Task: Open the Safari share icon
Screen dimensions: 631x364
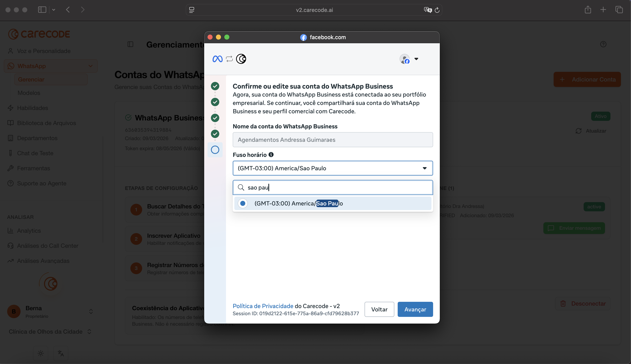Action: click(x=588, y=10)
